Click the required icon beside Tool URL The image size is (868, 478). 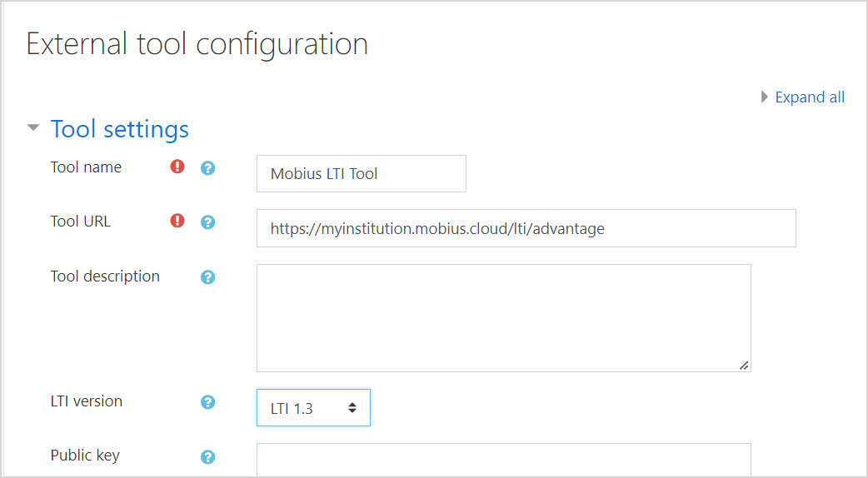[177, 221]
